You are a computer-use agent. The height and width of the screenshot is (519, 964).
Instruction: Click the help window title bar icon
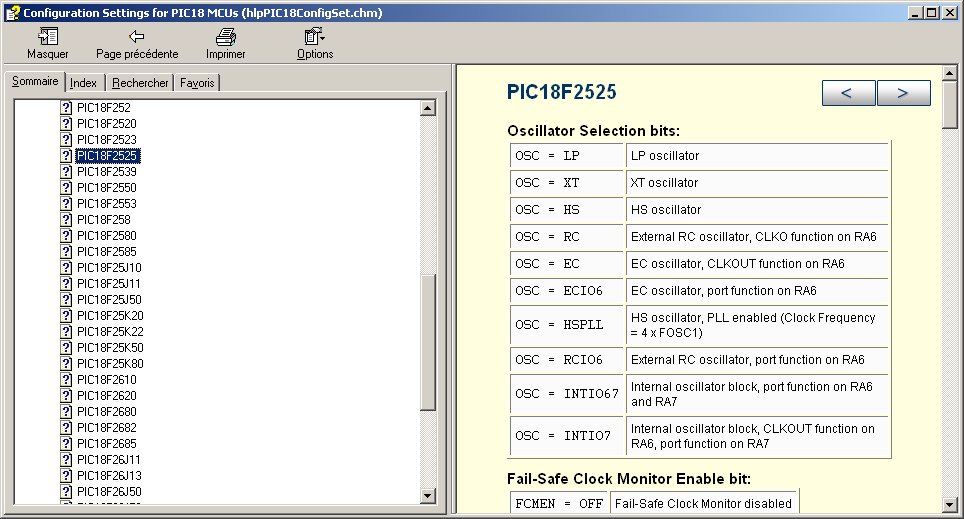12,12
